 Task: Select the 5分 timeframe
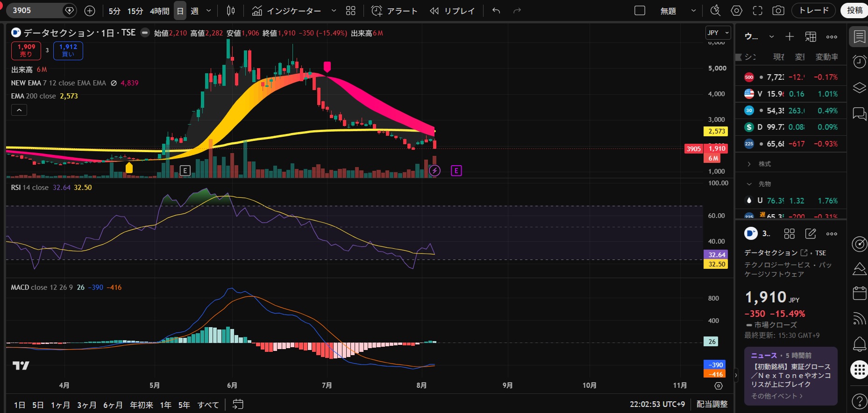(x=114, y=11)
